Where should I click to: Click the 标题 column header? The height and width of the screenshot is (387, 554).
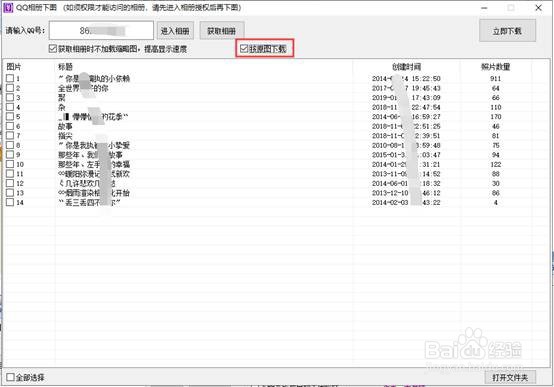point(65,66)
